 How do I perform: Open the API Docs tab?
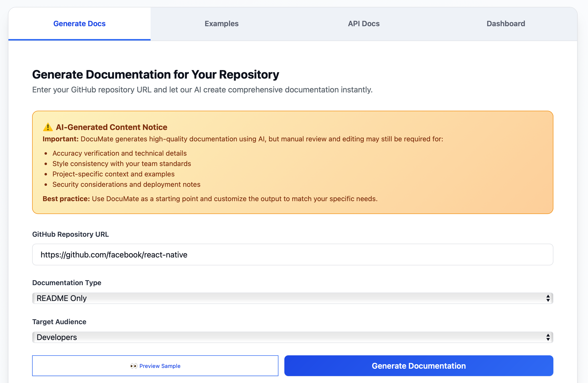point(364,24)
